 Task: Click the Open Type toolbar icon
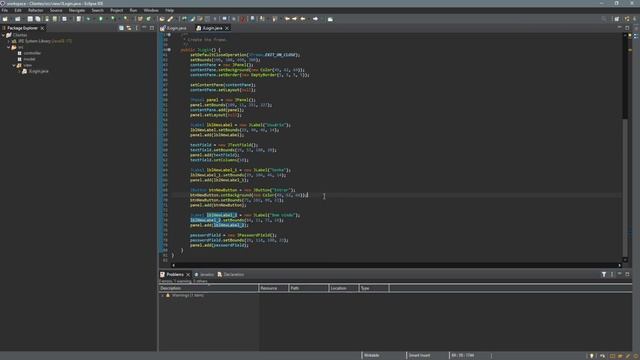pos(162,19)
